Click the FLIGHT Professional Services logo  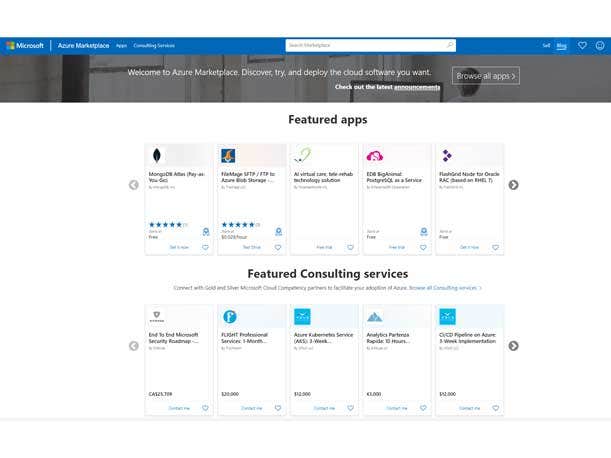tap(229, 316)
